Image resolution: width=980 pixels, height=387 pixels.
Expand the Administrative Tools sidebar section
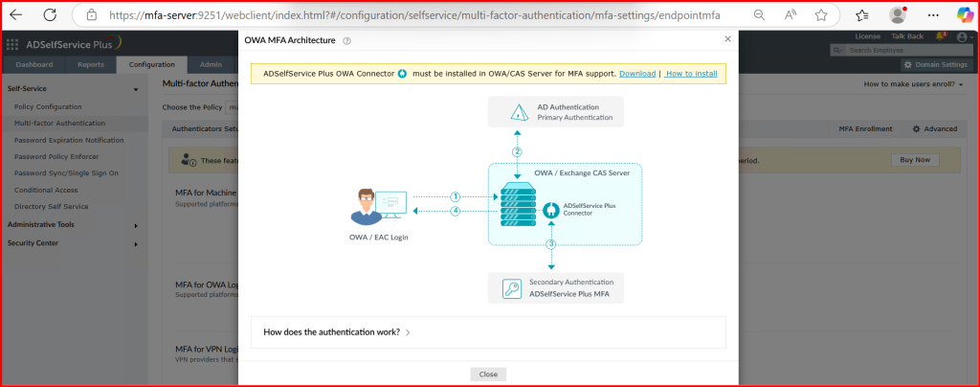135,225
